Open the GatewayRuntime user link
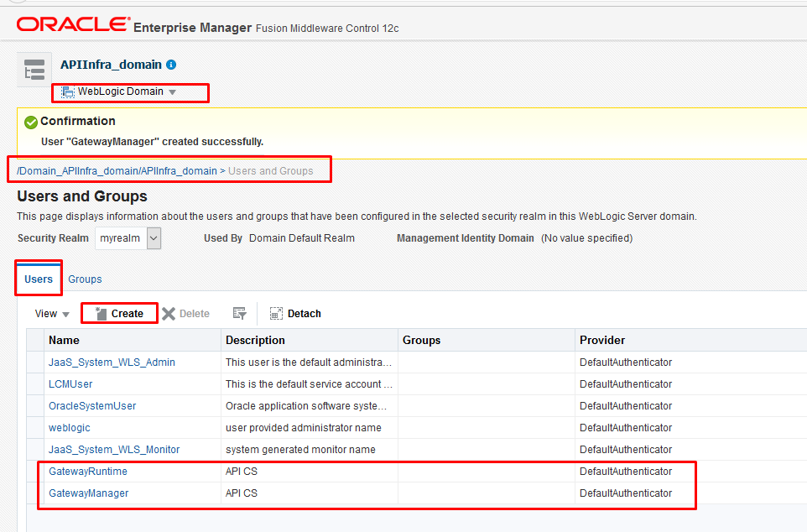Screen dimensions: 807x532 click(x=88, y=472)
